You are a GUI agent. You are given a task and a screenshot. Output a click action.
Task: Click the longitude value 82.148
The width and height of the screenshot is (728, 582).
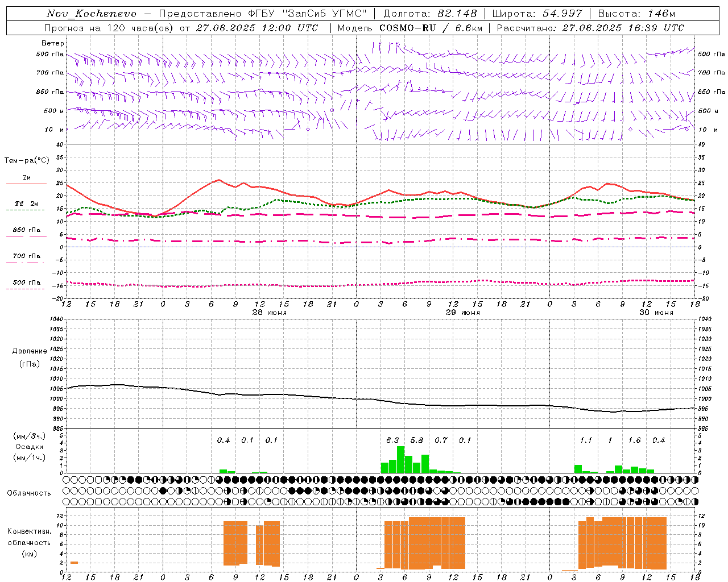coord(457,14)
